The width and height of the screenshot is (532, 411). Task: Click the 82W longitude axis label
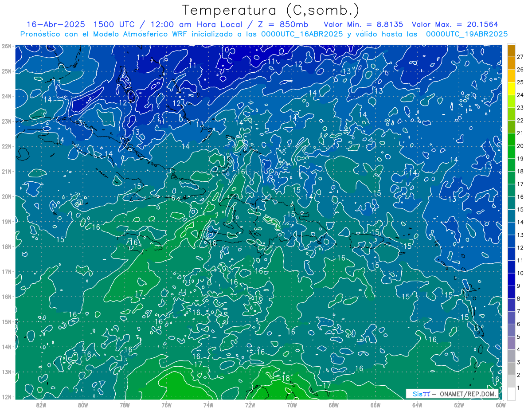coord(41,405)
